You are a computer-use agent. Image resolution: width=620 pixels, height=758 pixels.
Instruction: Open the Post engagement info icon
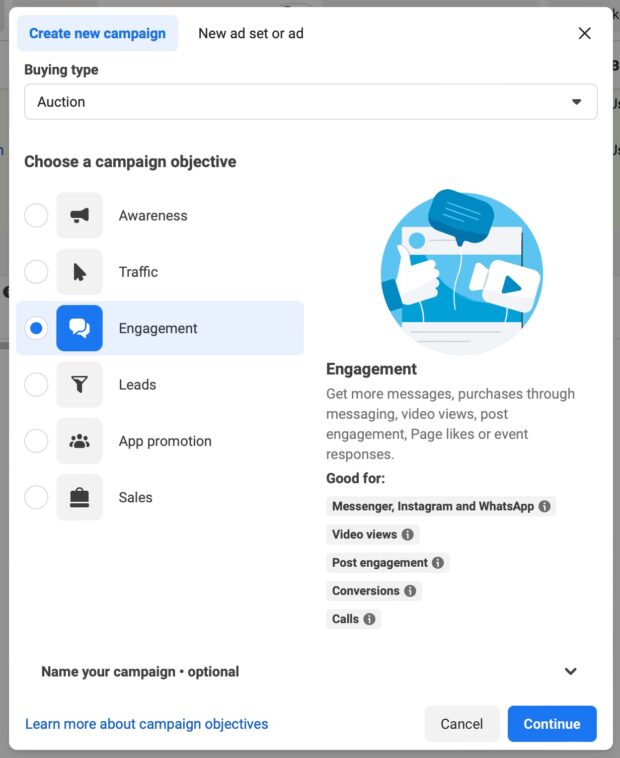[x=438, y=563]
